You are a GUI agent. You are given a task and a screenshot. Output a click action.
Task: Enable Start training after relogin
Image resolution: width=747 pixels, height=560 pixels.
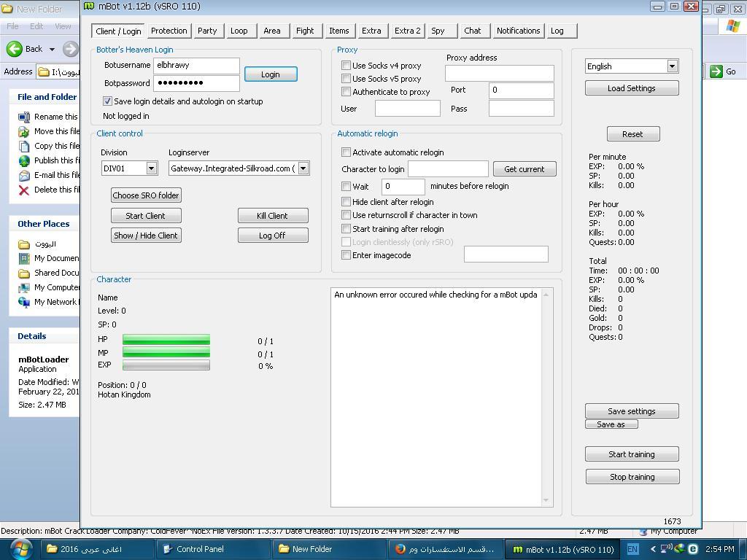347,228
